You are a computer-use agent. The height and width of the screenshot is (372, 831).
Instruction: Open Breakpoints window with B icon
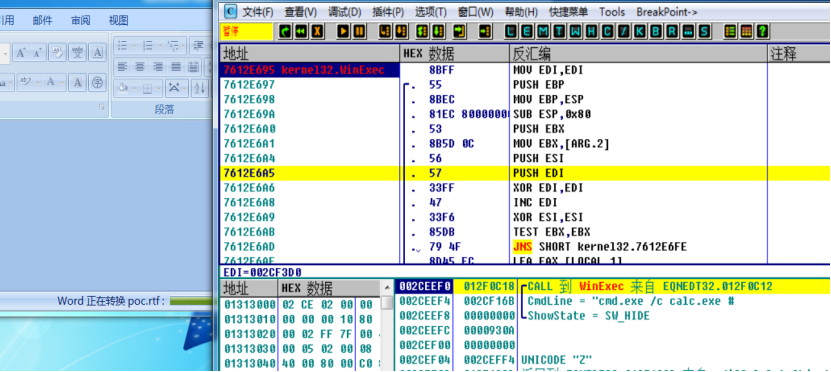coord(656,32)
